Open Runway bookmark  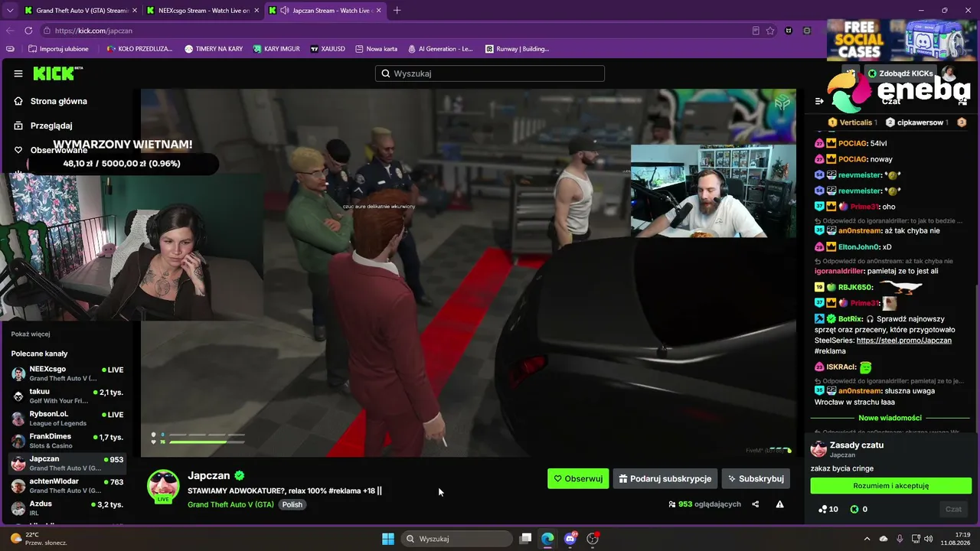518,49
